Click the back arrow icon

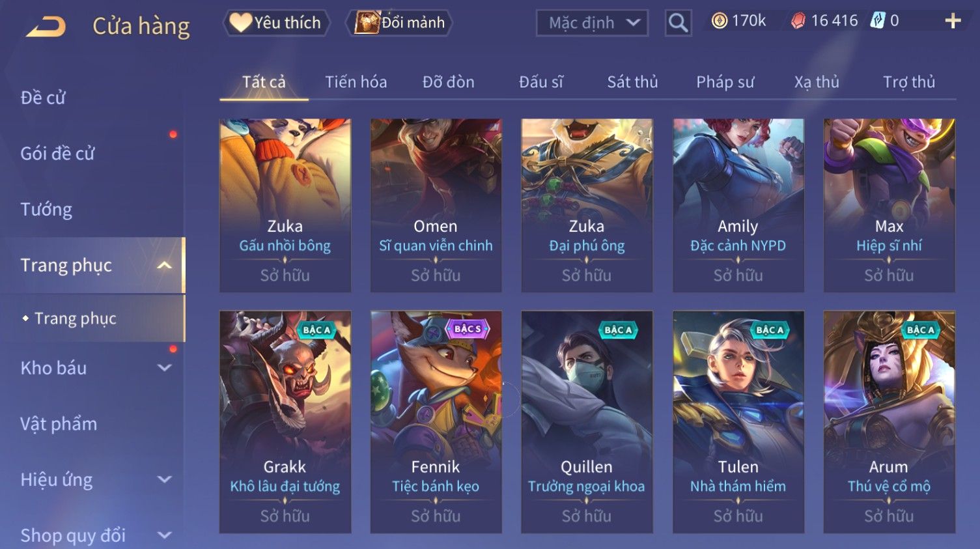46,27
